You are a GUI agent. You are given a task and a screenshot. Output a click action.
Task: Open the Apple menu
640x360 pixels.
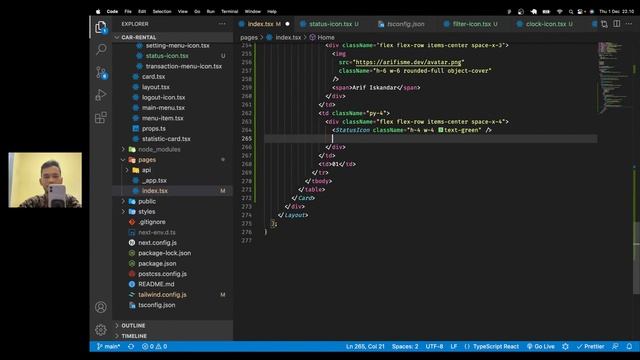coord(98,11)
